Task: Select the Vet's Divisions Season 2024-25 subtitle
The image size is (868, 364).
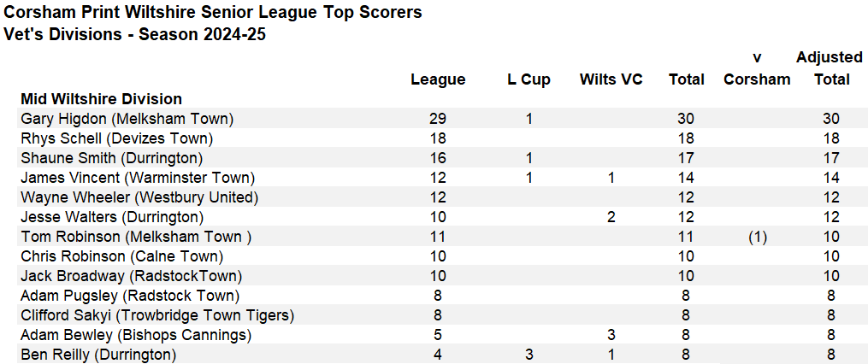Action: [x=134, y=35]
